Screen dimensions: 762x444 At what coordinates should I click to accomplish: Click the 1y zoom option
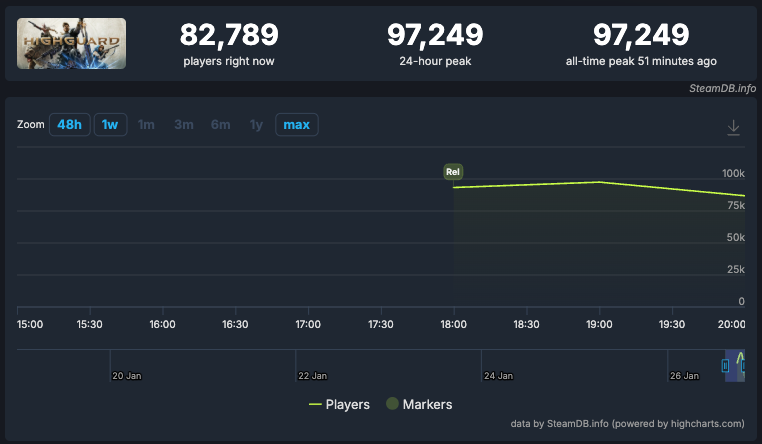click(256, 125)
